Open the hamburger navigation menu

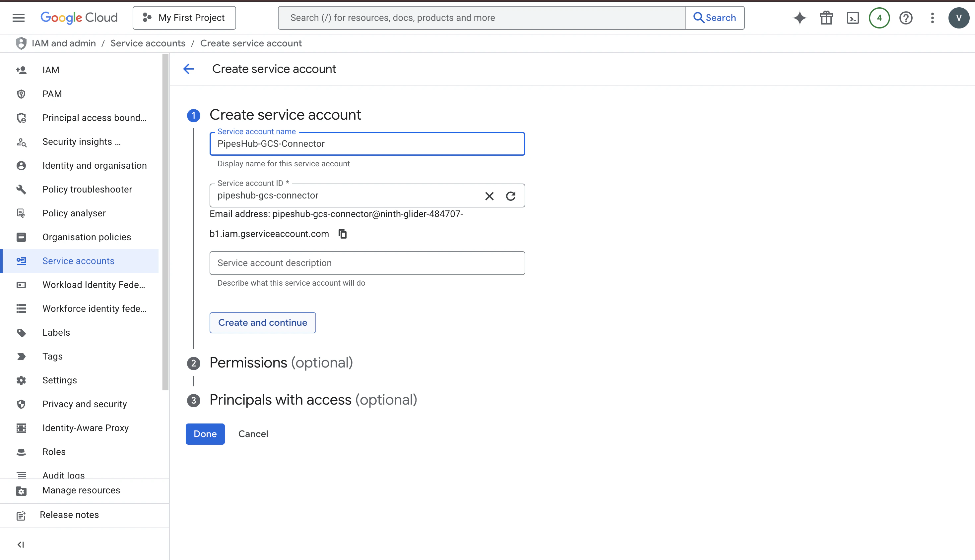click(x=19, y=18)
